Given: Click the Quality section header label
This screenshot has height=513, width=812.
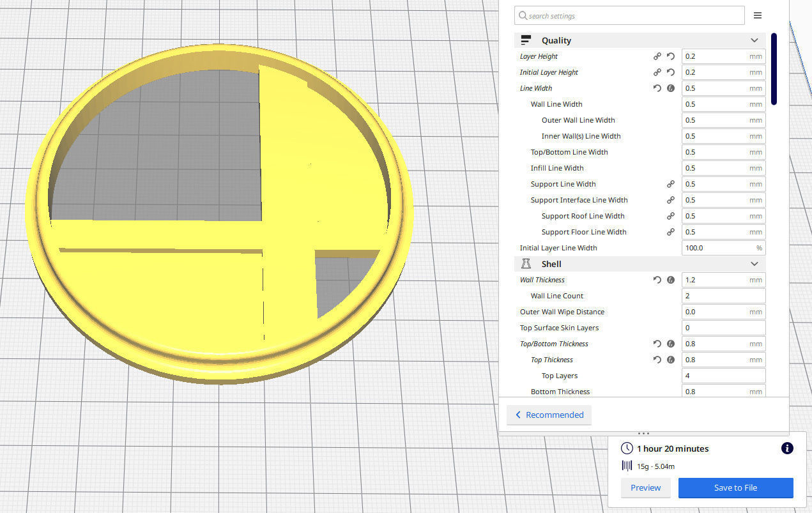Looking at the screenshot, I should (556, 40).
